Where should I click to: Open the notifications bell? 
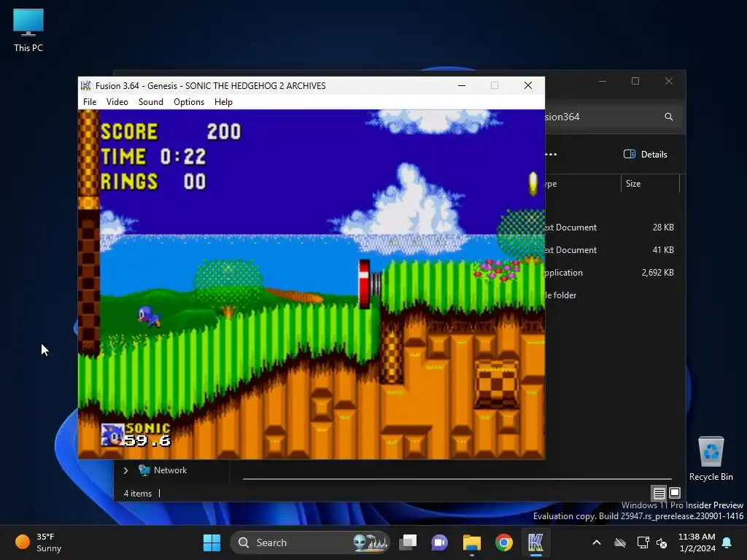727,542
